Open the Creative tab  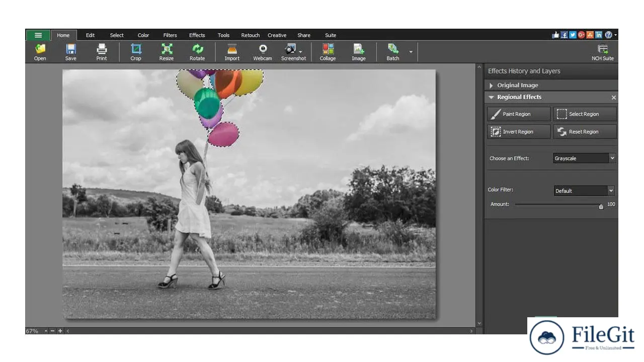pyautogui.click(x=277, y=35)
